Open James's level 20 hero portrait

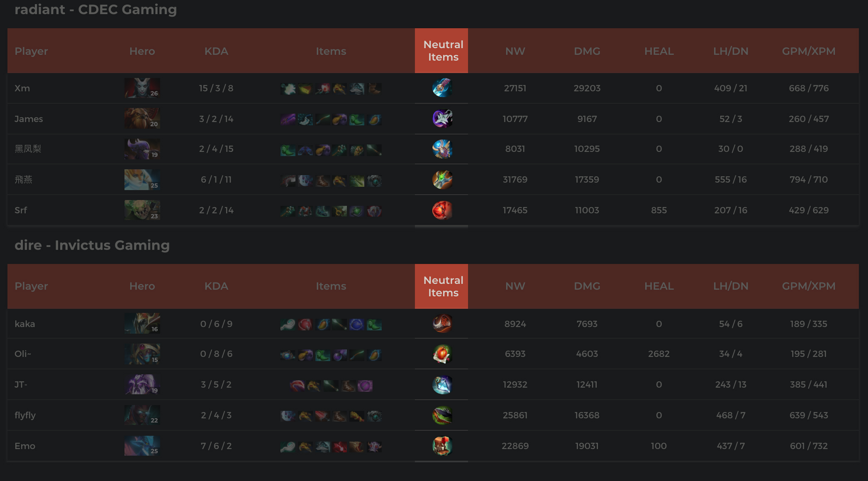tap(142, 119)
